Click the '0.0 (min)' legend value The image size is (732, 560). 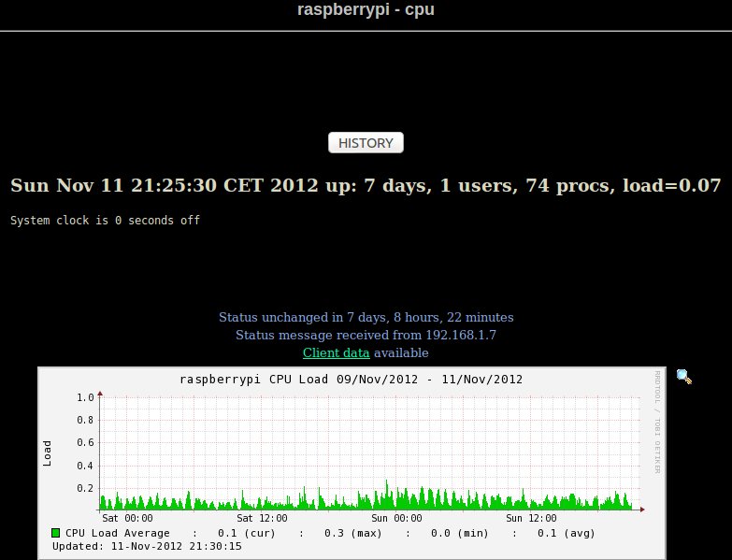point(460,533)
